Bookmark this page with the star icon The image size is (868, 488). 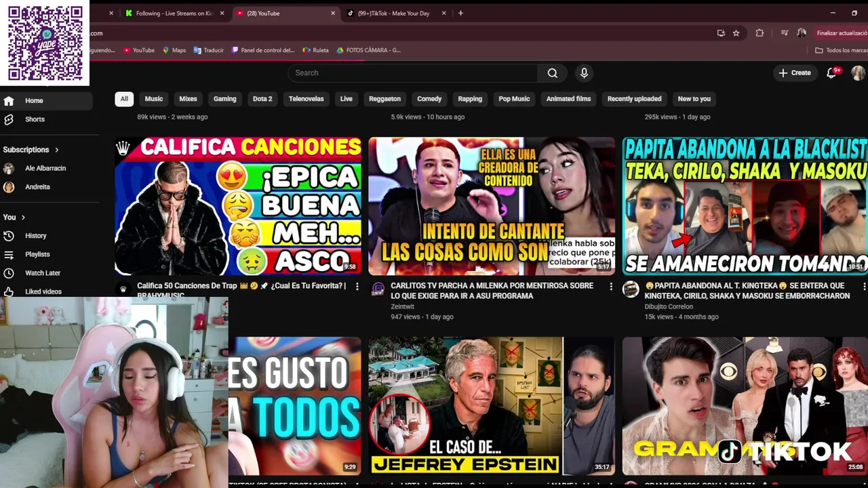pyautogui.click(x=736, y=33)
